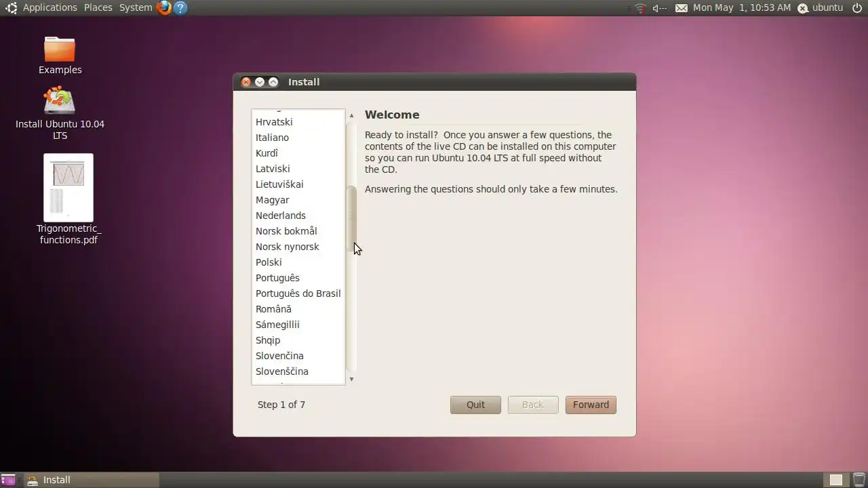868x488 pixels.
Task: Open the Places menu
Action: (98, 7)
